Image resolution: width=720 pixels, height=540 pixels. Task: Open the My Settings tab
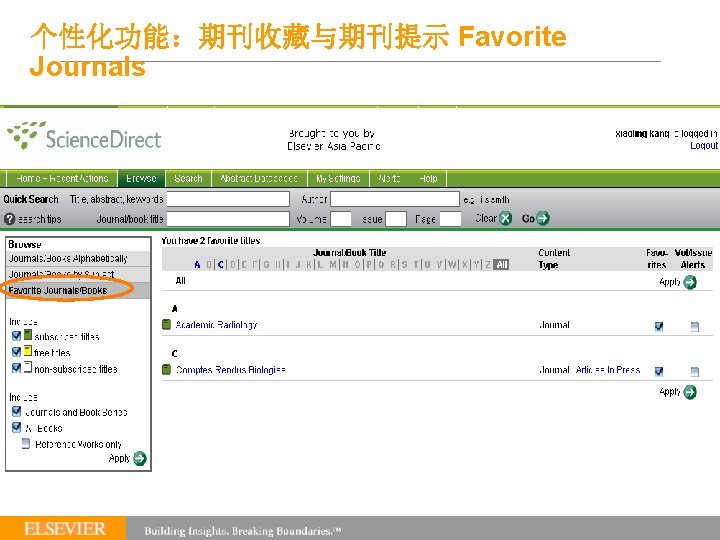click(338, 178)
